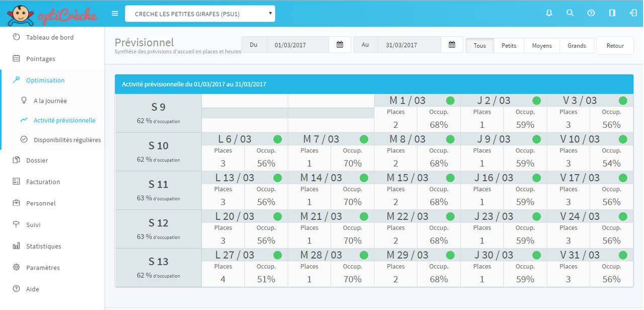
Task: Click the 54% occupation value on V 10 / 03
Action: 611,164
